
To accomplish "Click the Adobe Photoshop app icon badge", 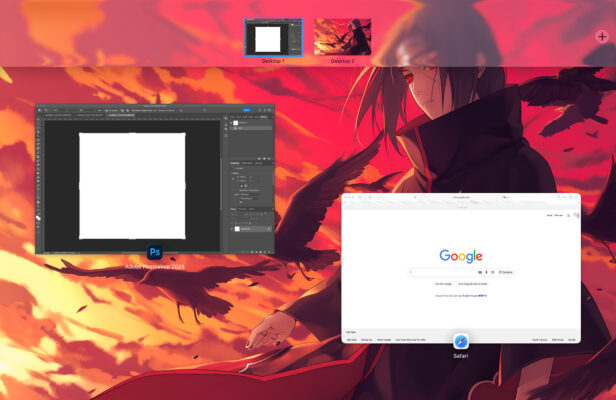I will [155, 251].
